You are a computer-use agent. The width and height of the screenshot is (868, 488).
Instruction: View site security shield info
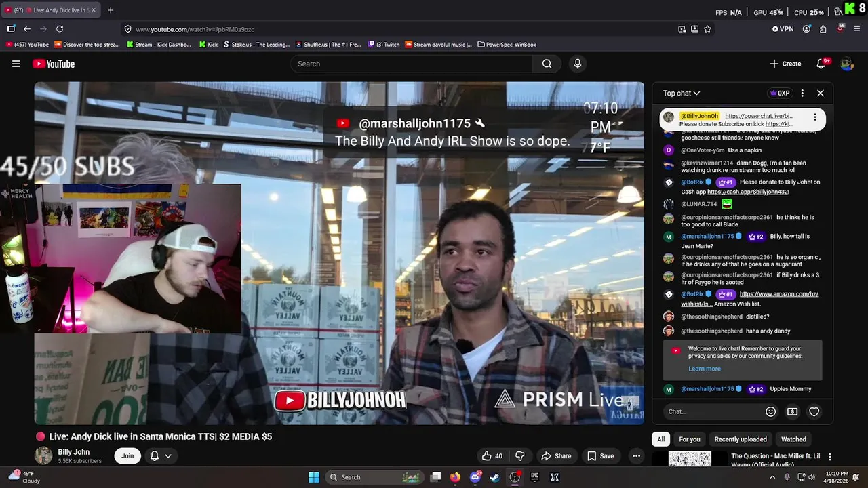tap(127, 29)
